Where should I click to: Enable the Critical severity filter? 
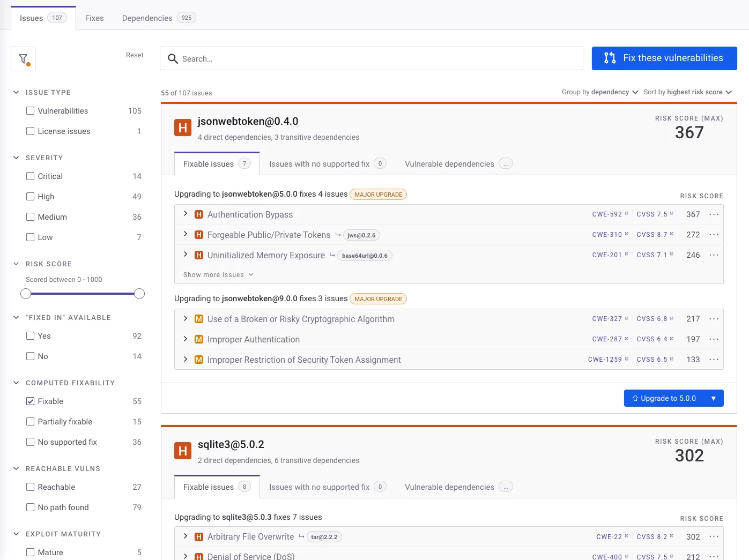[30, 176]
